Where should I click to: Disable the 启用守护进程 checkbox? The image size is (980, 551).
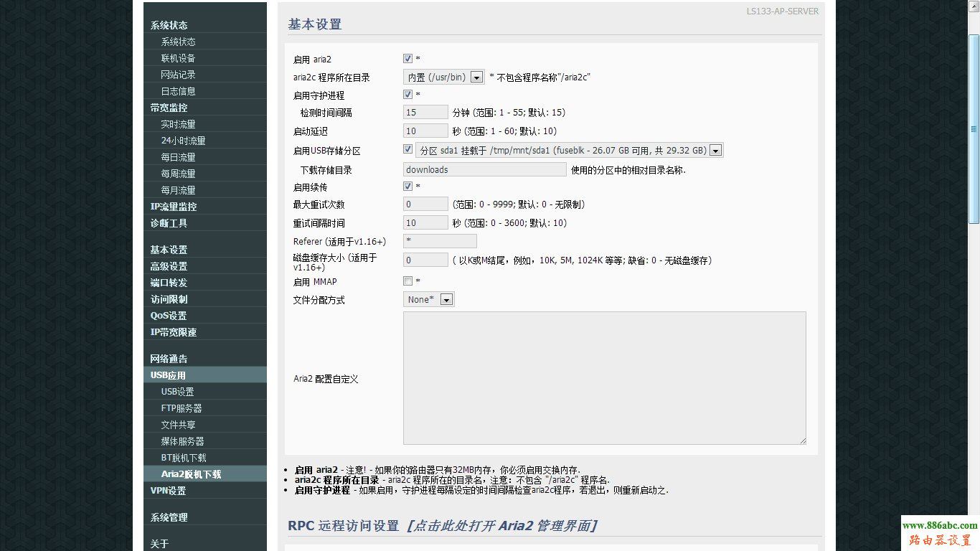pos(407,94)
